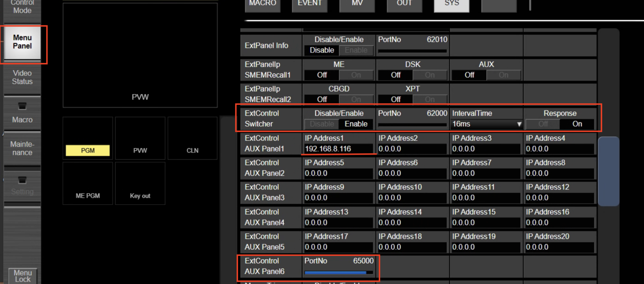The height and width of the screenshot is (284, 644).
Task: Adjust ExtControl Switcher PortNo 62000 slider
Action: [412, 124]
